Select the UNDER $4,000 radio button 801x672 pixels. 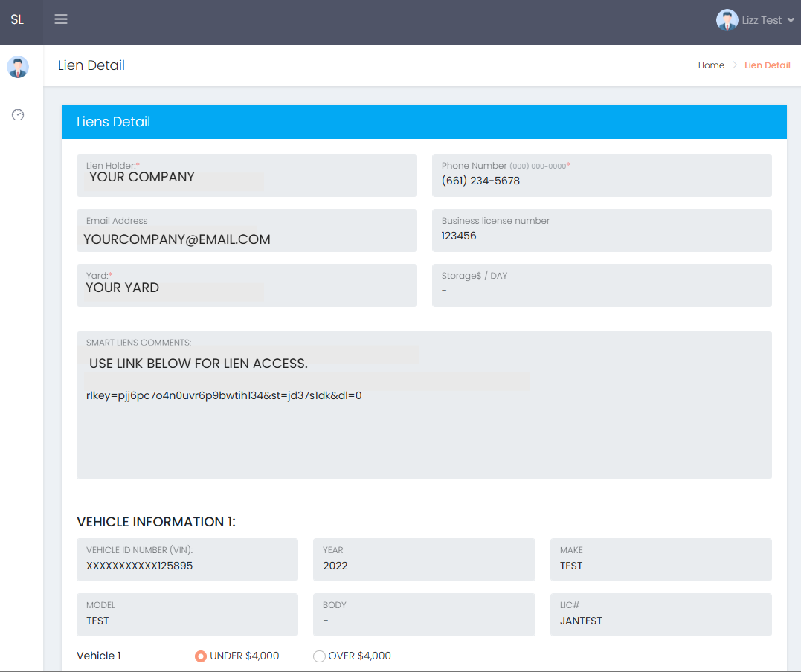point(200,656)
